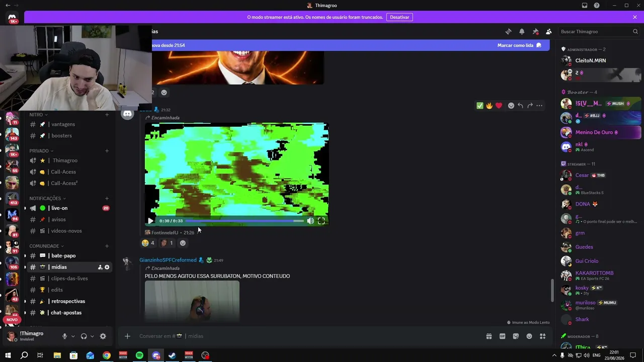The height and width of the screenshot is (362, 644).
Task: Toggle the laughing emoji reaction with 4
Action: click(x=148, y=243)
